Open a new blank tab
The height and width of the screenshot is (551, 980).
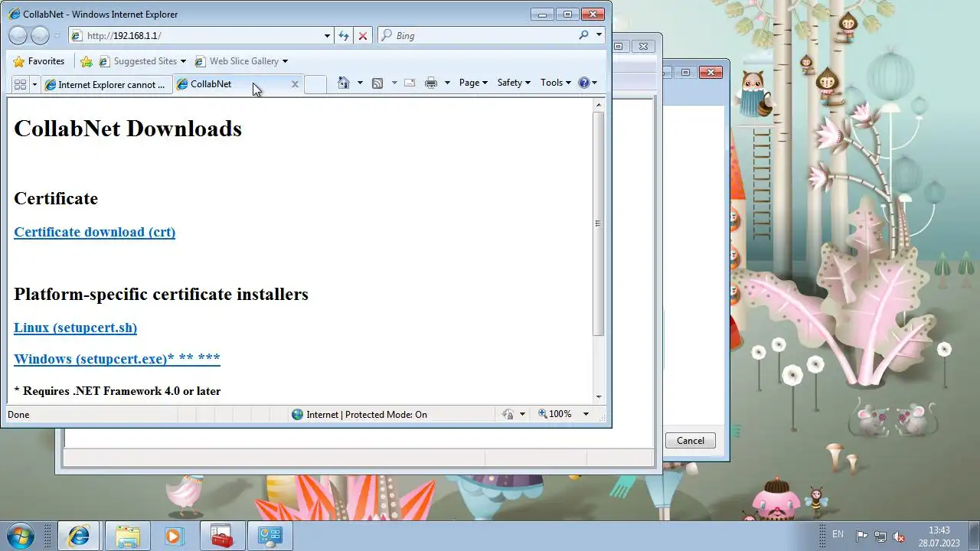315,84
